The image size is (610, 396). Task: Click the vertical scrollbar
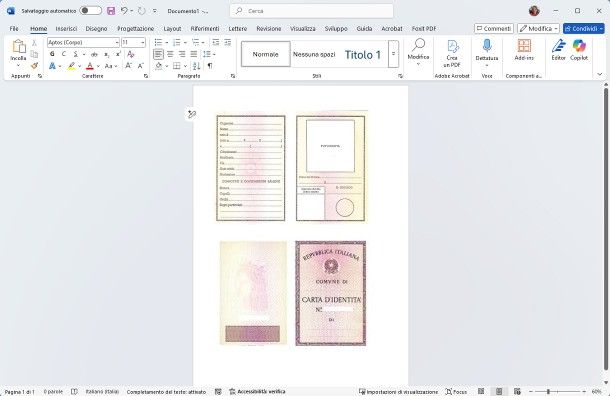click(606, 229)
